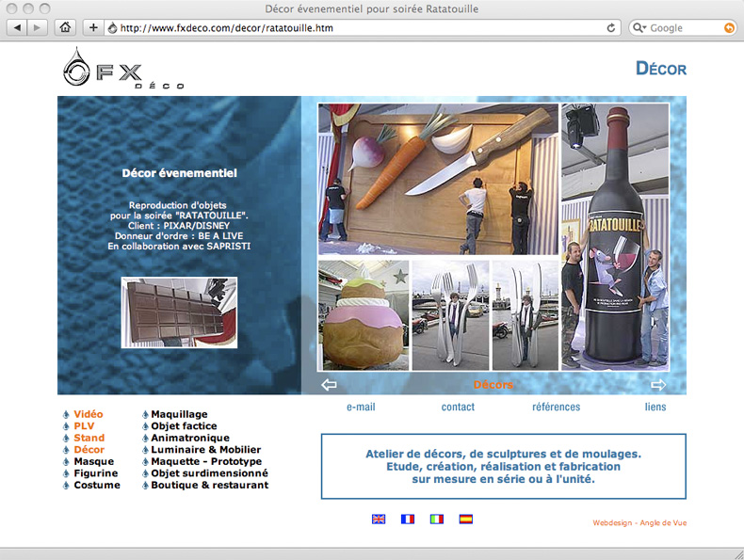Go to previous décor with left arrow
The height and width of the screenshot is (560, 744).
[329, 385]
